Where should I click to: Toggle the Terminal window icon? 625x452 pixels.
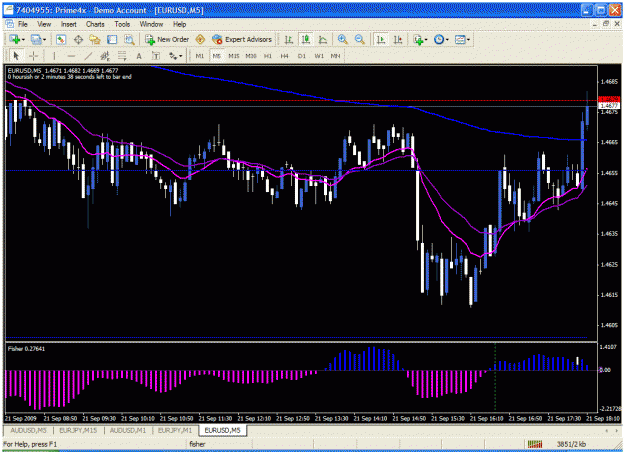tap(112, 39)
